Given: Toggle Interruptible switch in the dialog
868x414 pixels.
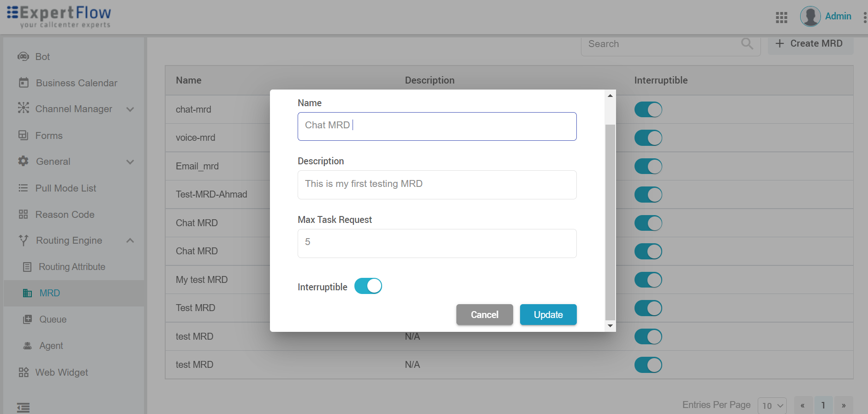Looking at the screenshot, I should tap(368, 286).
